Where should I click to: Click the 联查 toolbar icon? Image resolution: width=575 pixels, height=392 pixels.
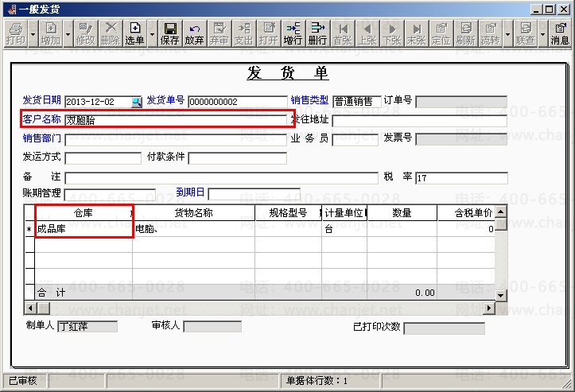pos(525,33)
